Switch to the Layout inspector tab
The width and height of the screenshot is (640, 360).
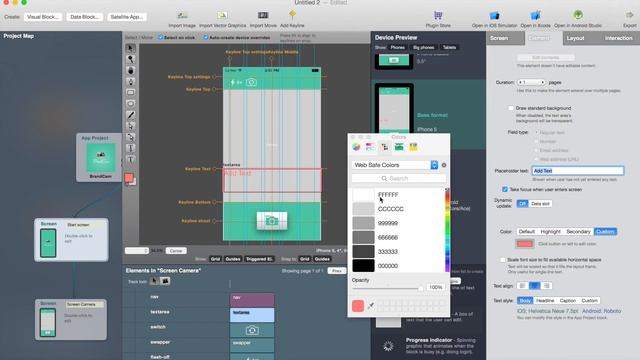click(x=576, y=38)
